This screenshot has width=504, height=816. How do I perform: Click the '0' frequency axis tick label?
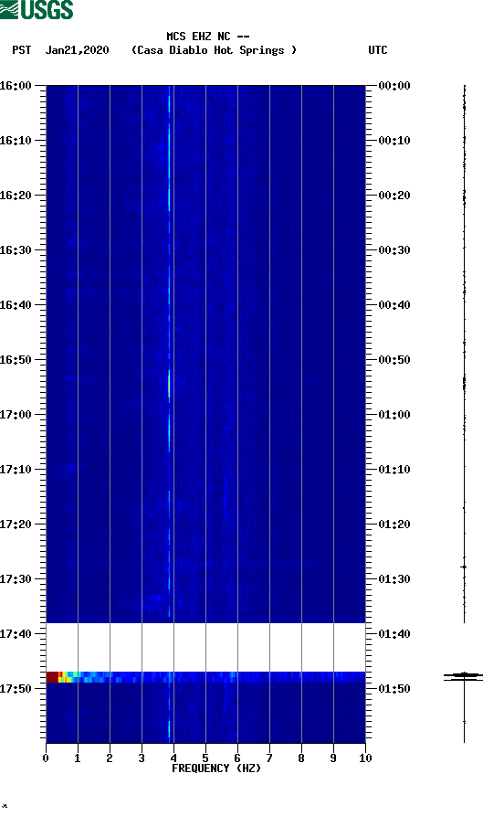coord(46,758)
